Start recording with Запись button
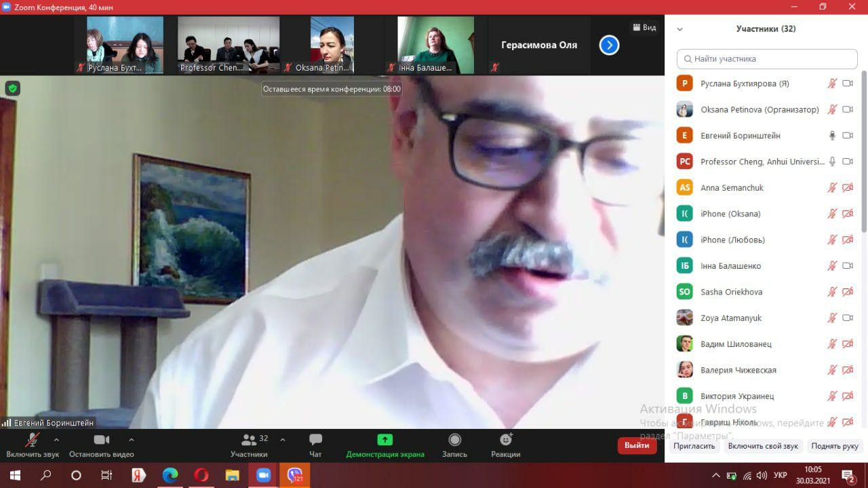The width and height of the screenshot is (868, 488). click(454, 445)
